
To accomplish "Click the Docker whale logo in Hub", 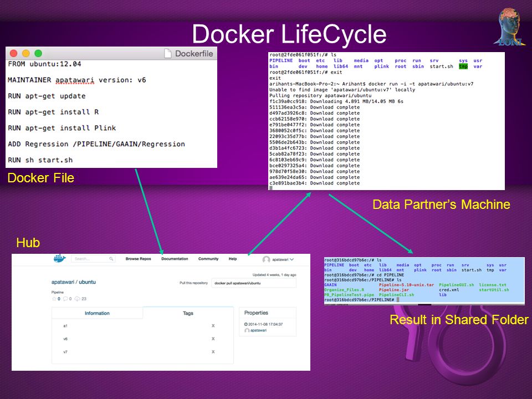I will (x=60, y=259).
